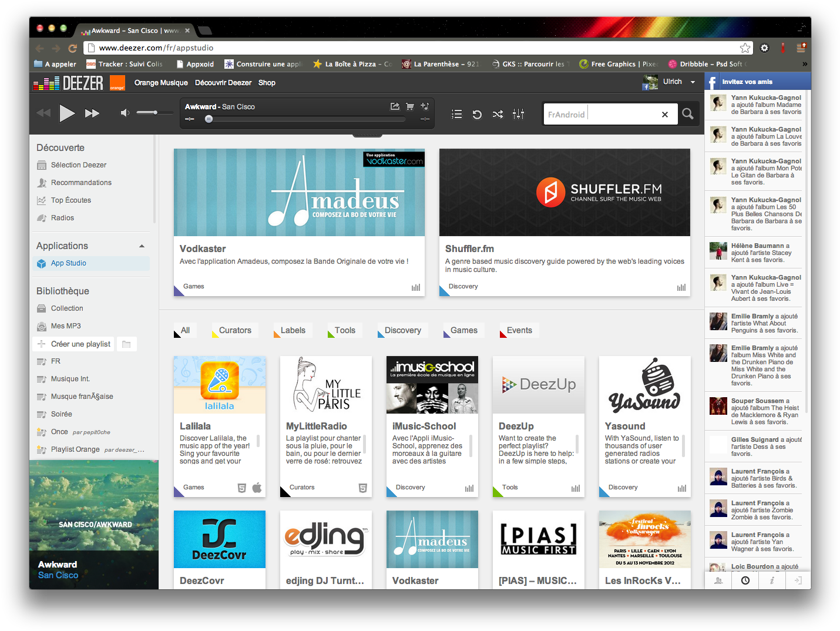The width and height of the screenshot is (840, 631).
Task: Skip to the next track
Action: click(x=92, y=113)
